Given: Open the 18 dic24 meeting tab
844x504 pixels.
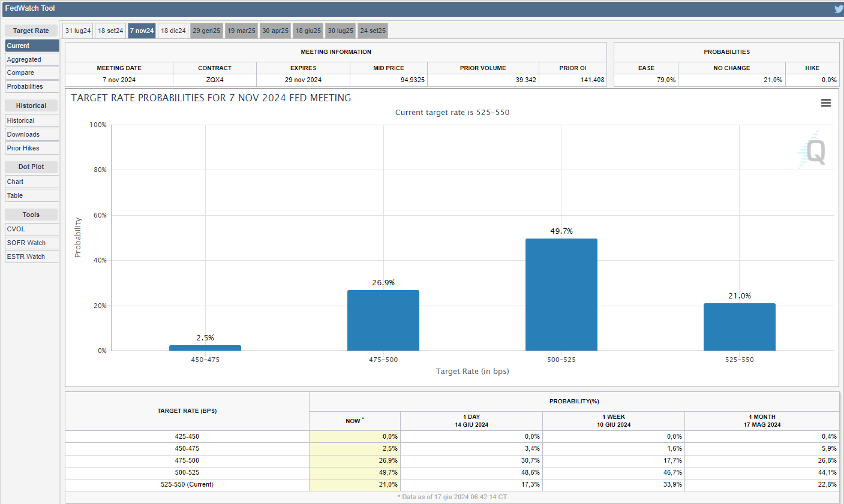Looking at the screenshot, I should click(x=173, y=31).
